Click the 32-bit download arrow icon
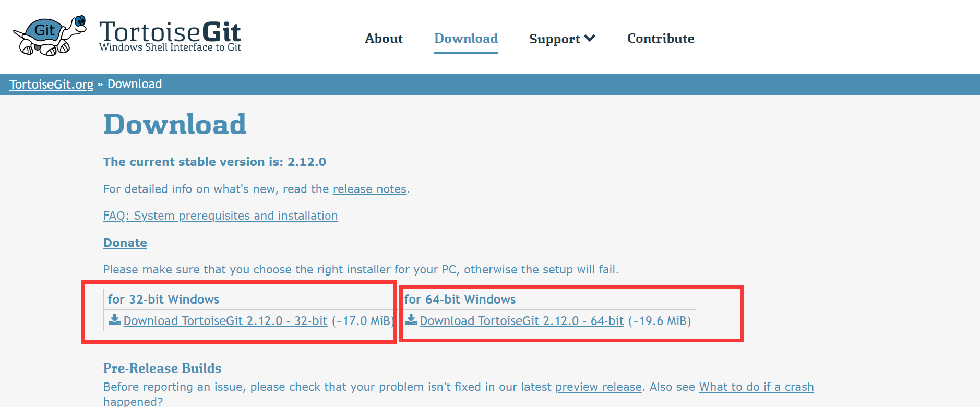Image resolution: width=980 pixels, height=407 pixels. (x=114, y=320)
